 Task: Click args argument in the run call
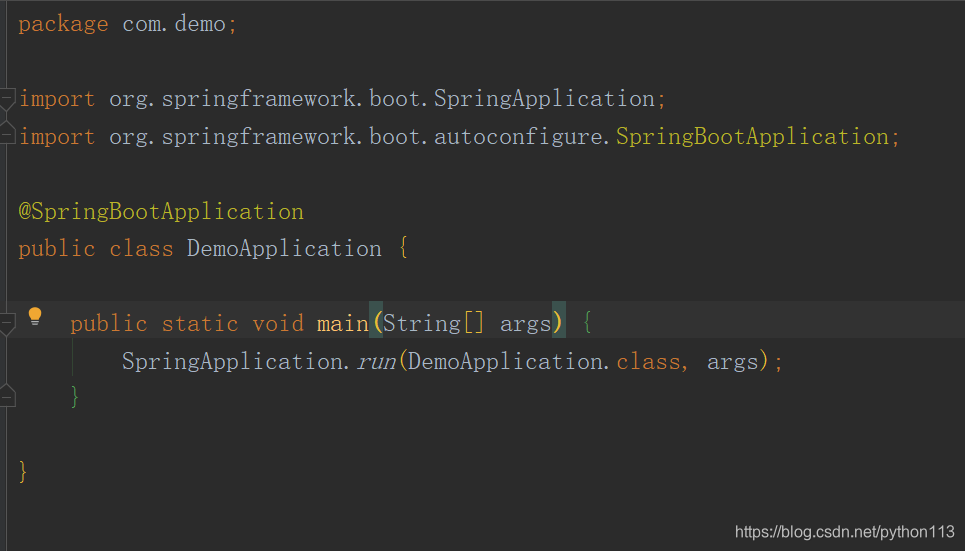732,362
